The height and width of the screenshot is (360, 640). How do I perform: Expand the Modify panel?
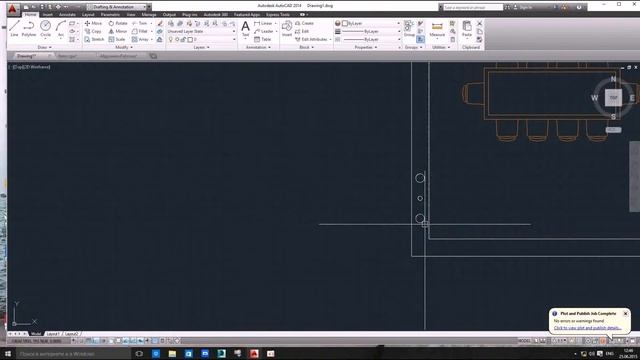(x=124, y=47)
